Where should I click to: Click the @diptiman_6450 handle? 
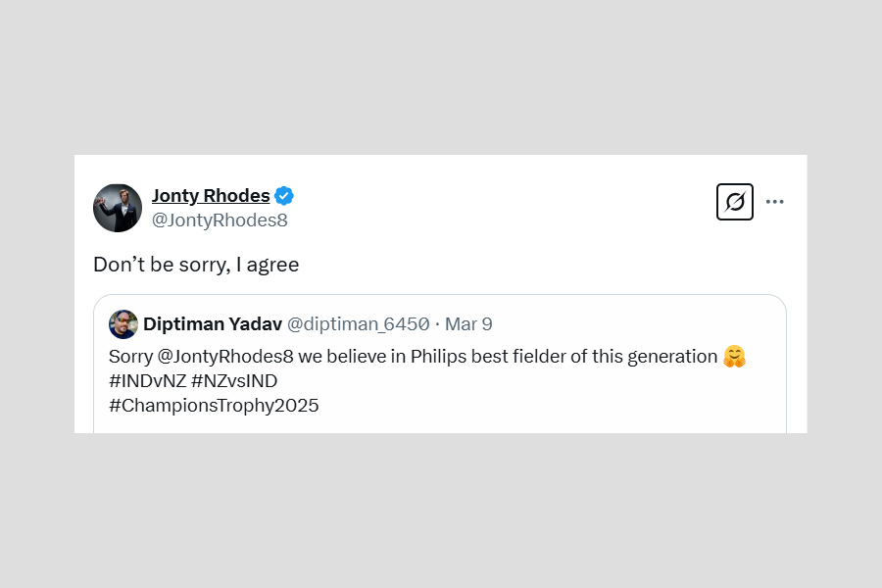[x=358, y=324]
